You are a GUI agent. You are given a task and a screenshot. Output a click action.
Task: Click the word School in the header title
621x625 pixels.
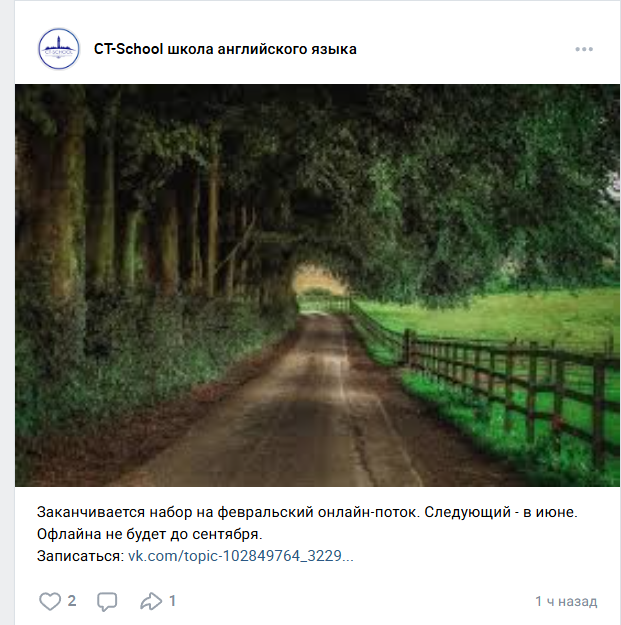140,49
